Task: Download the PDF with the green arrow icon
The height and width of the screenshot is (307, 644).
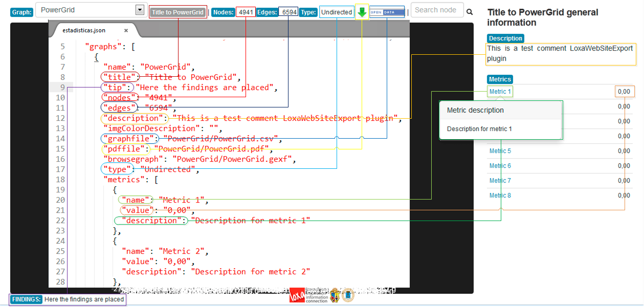Action: tap(362, 13)
